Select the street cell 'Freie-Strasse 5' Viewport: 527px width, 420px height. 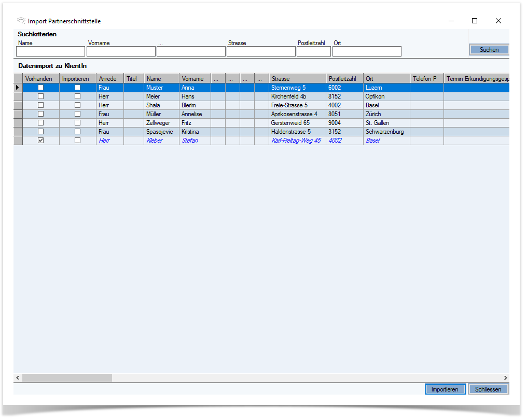(297, 105)
